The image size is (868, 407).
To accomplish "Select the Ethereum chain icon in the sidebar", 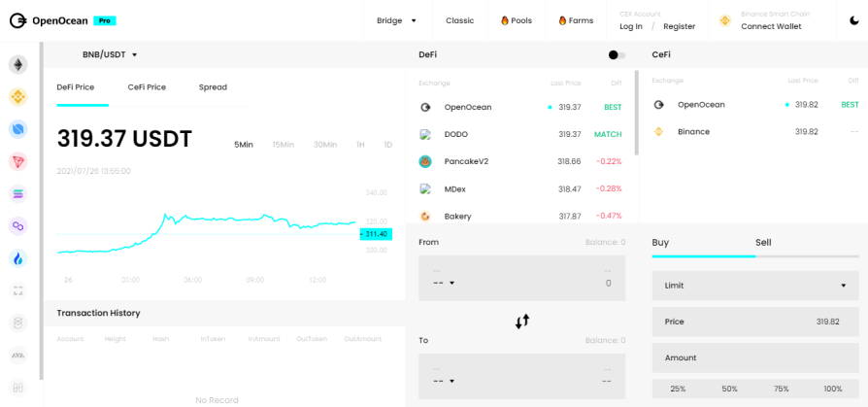I will coord(18,65).
